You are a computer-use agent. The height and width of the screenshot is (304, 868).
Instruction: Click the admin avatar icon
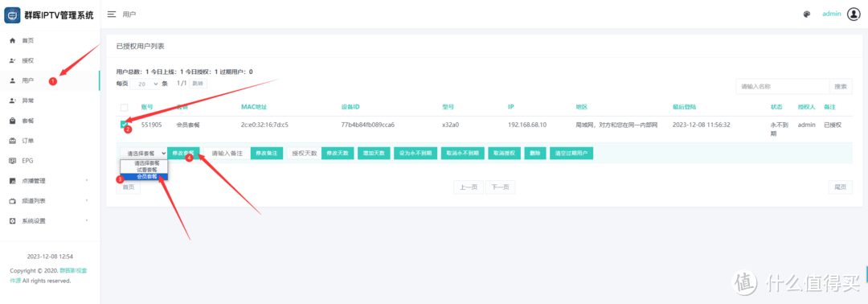tap(853, 14)
